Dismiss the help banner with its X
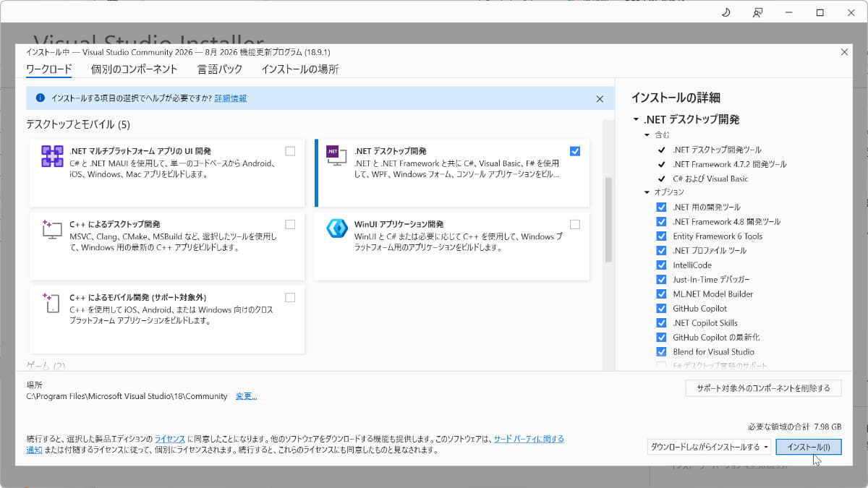This screenshot has width=868, height=488. click(600, 98)
